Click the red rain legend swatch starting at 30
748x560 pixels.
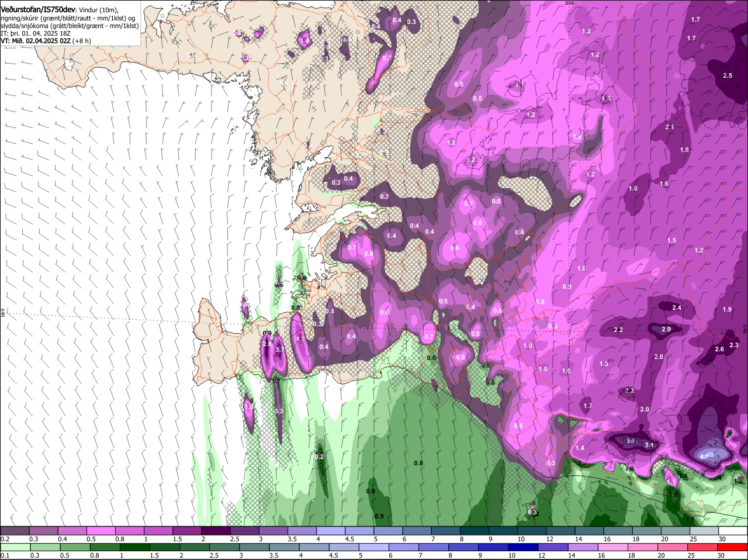click(733, 547)
